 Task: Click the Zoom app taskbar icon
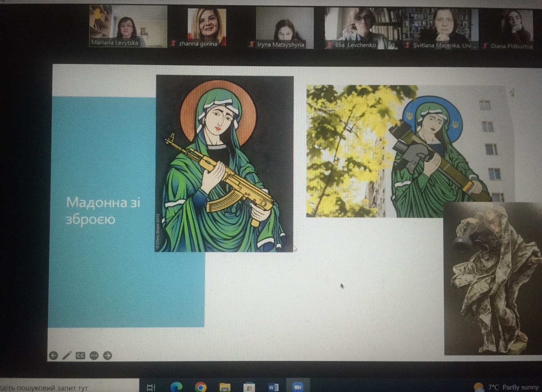[297, 387]
